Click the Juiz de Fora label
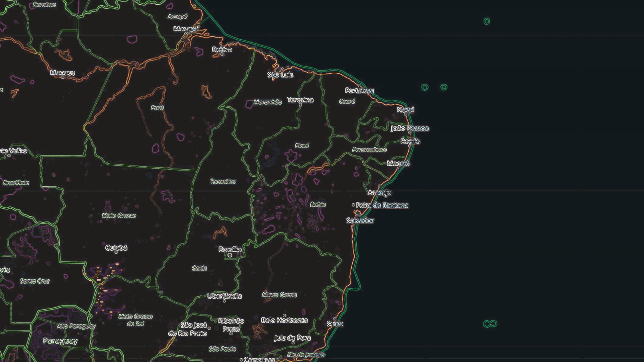Screen dimensions: 644x362 click(292, 338)
